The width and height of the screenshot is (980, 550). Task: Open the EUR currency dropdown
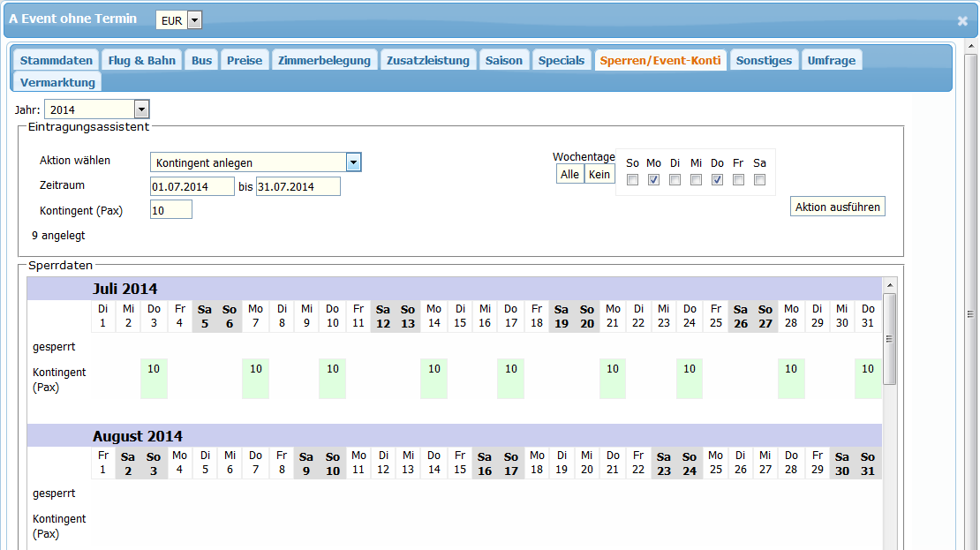pyautogui.click(x=194, y=20)
